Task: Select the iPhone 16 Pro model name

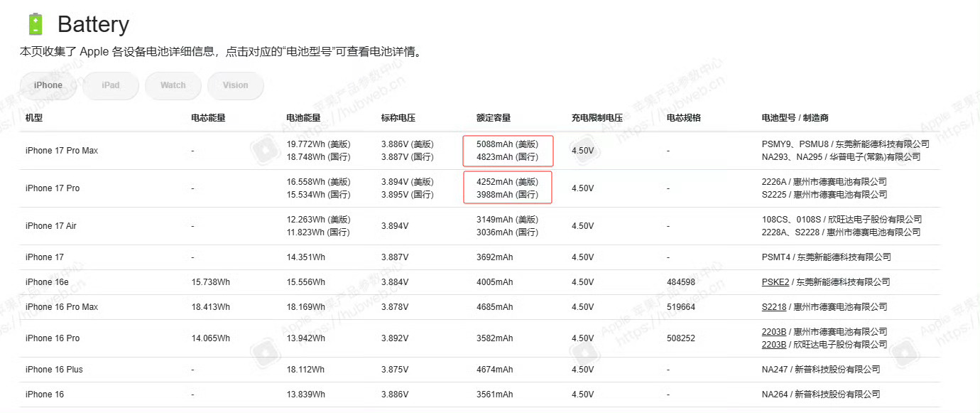Action: click(x=53, y=338)
